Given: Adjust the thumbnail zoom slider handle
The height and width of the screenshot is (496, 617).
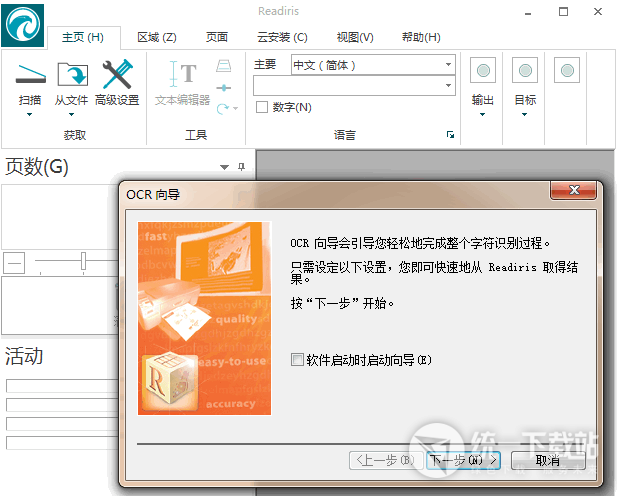Looking at the screenshot, I should point(83,261).
